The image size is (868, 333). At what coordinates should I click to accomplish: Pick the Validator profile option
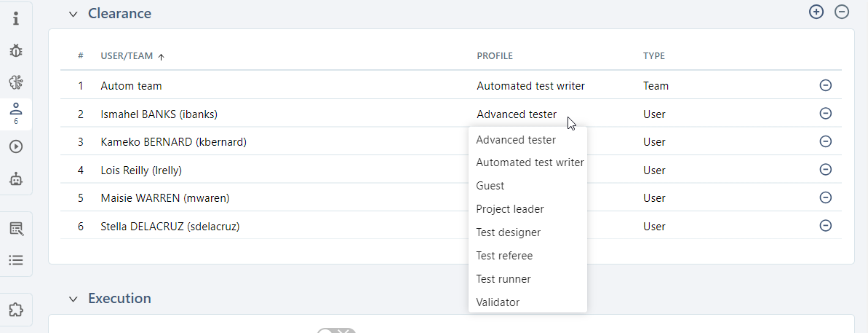498,302
